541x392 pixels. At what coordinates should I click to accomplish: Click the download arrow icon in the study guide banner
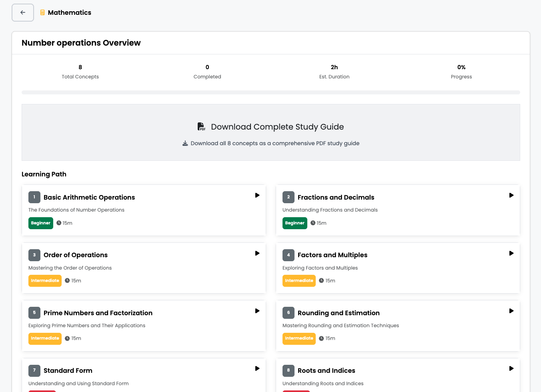coord(185,143)
